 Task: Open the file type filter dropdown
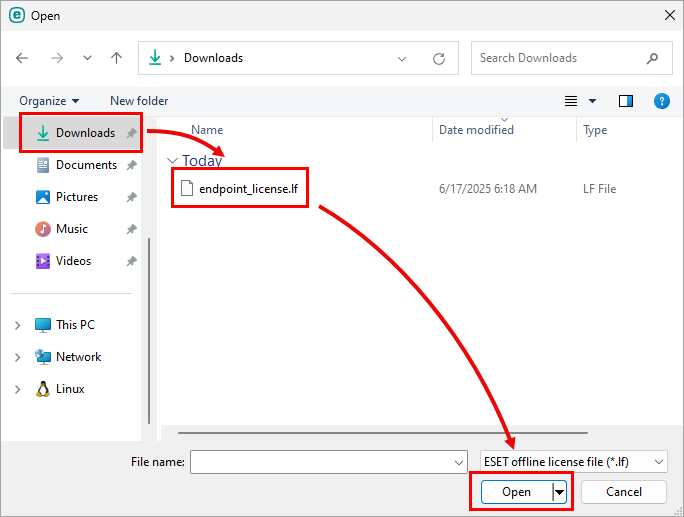(573, 462)
